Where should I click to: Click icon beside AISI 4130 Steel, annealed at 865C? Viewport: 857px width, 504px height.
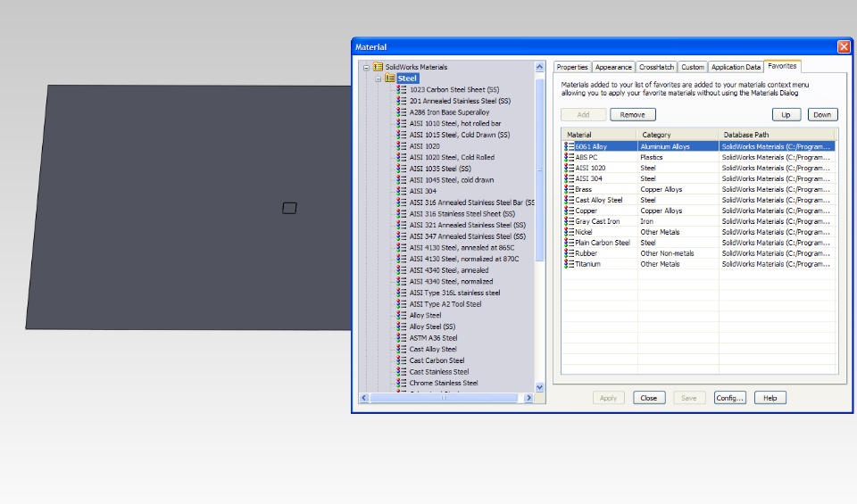[402, 247]
